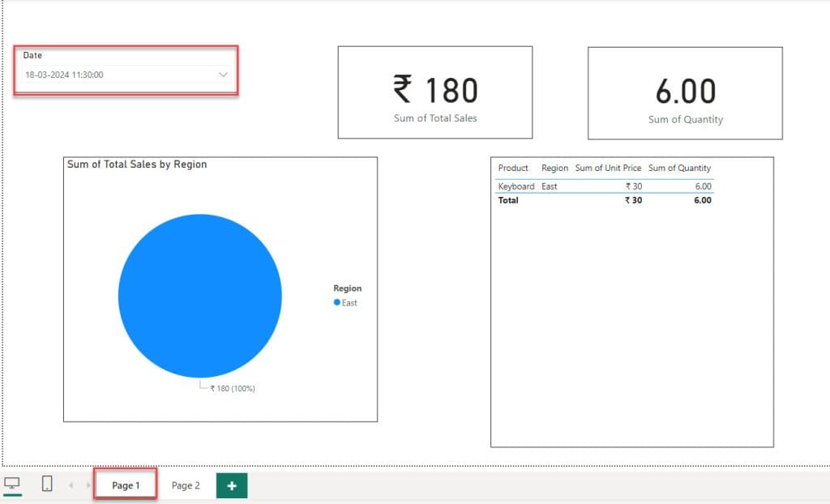Click the Total row label

[508, 200]
